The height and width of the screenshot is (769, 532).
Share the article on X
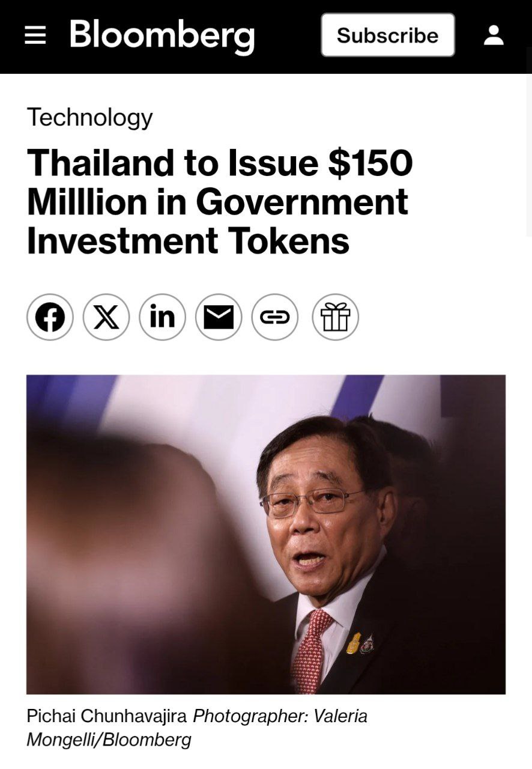coord(106,317)
